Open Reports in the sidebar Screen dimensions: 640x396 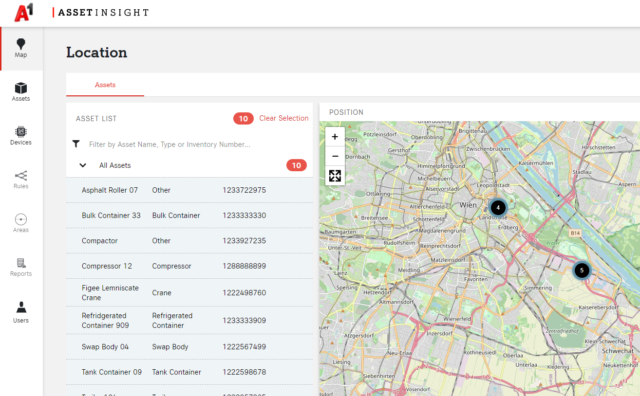21,267
